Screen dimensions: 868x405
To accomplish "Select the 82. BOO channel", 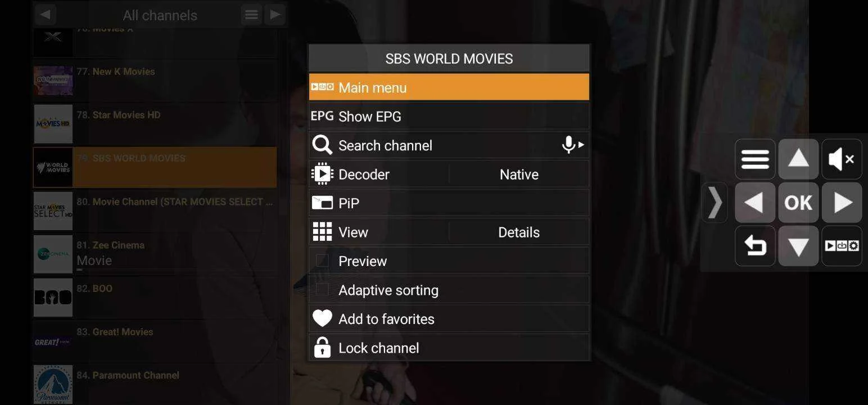I will point(155,297).
